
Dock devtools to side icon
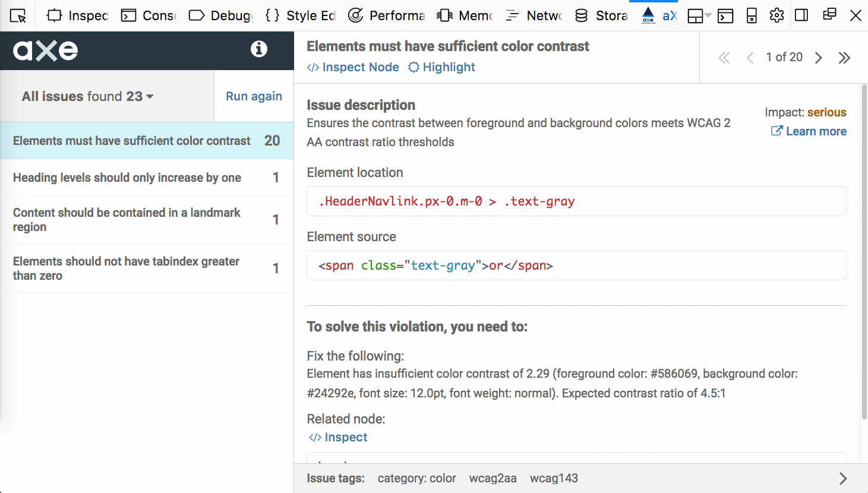click(x=801, y=15)
